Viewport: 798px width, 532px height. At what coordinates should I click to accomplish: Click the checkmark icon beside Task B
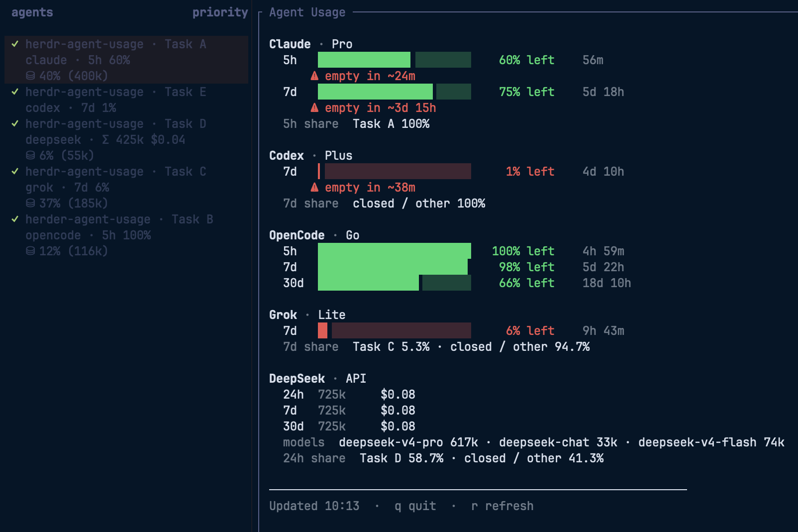(15, 219)
